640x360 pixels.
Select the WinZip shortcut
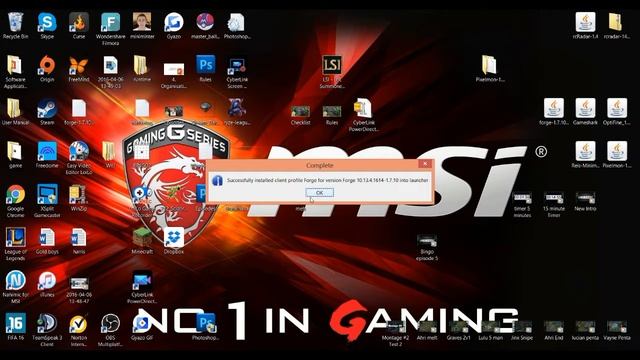tap(78, 198)
